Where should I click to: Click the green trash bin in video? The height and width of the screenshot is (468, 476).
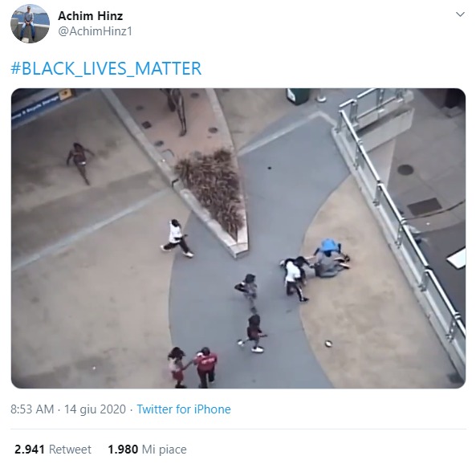[298, 96]
